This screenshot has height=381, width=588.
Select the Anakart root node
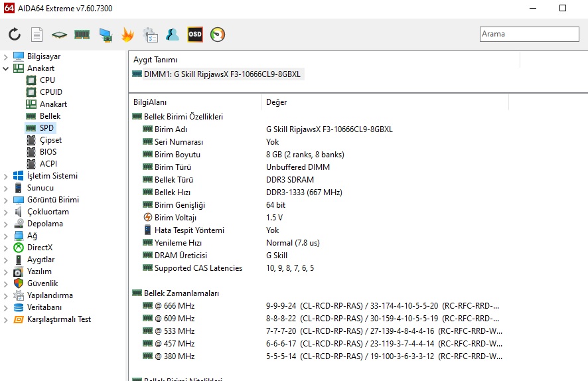(40, 68)
